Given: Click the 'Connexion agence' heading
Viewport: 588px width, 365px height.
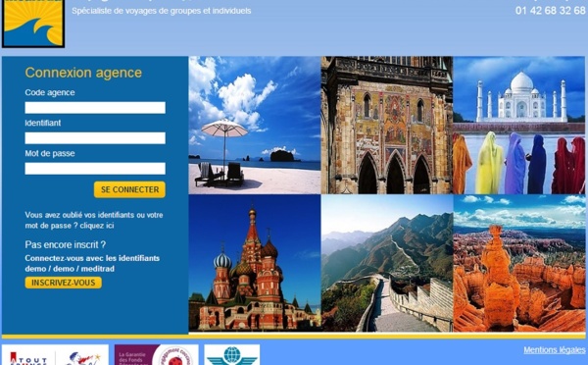Looking at the screenshot, I should point(83,73).
